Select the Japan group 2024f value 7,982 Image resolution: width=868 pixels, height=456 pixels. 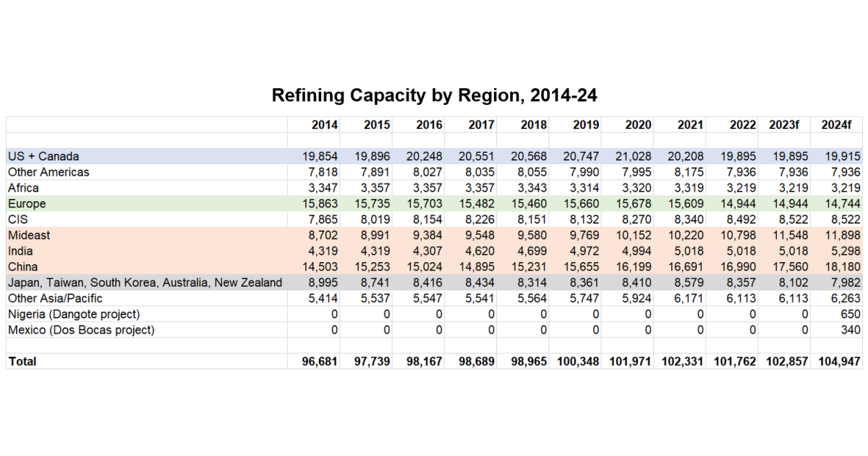coord(847,283)
